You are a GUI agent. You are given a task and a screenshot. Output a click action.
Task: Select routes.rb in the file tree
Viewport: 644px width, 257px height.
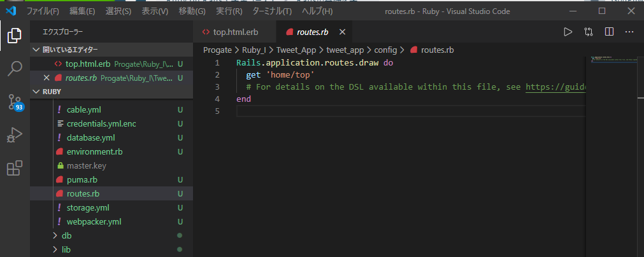pyautogui.click(x=111, y=194)
